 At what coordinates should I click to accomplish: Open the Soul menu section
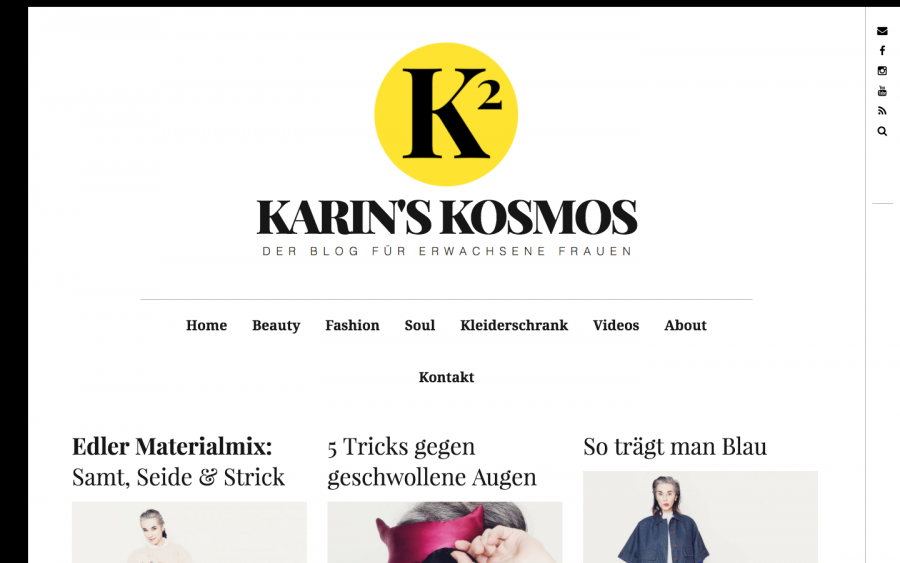420,325
